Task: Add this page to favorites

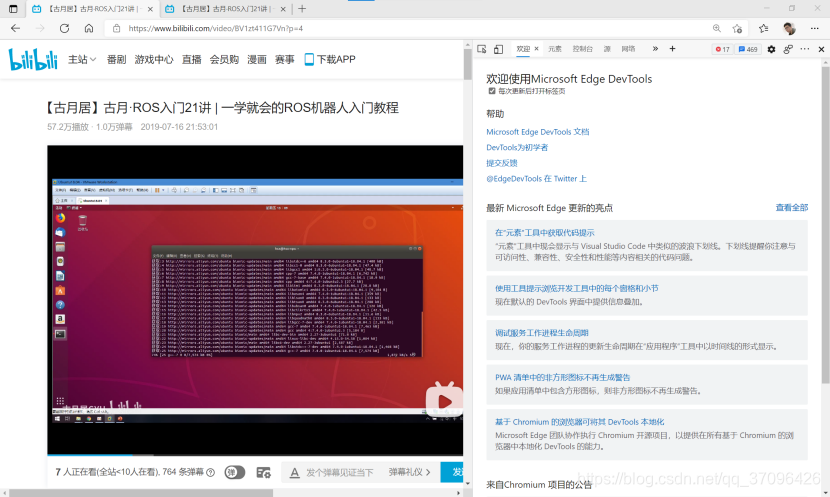Action: point(737,29)
